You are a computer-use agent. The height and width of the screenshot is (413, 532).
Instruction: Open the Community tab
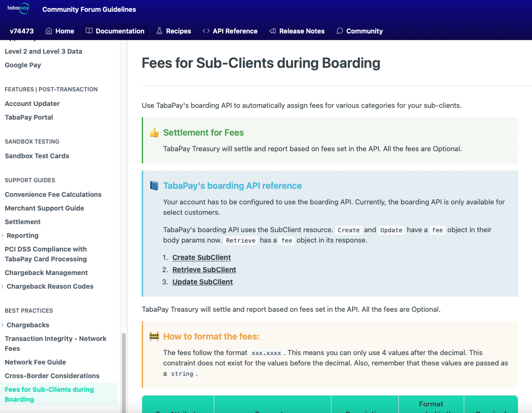coord(364,31)
